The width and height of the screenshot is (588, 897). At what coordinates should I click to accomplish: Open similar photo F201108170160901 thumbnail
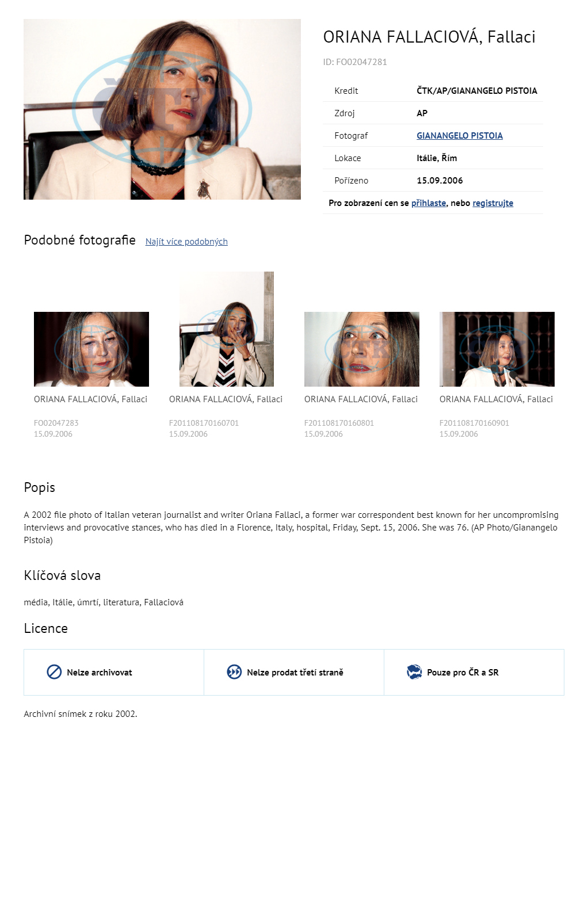point(497,349)
